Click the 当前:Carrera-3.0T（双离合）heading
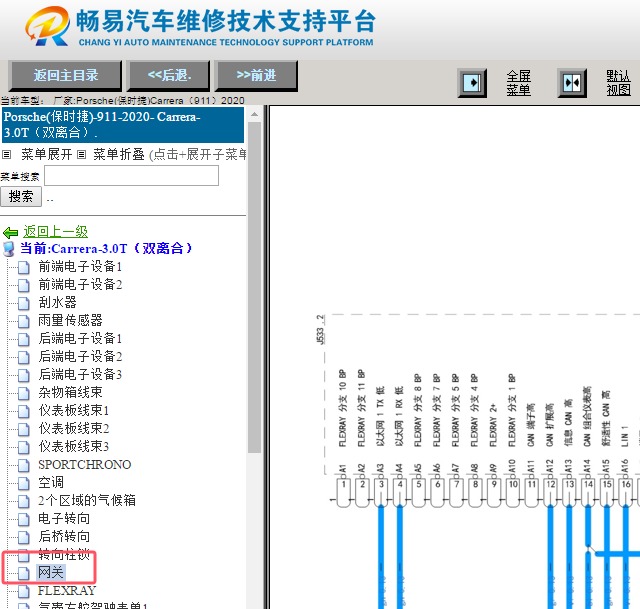This screenshot has height=609, width=640. point(106,249)
